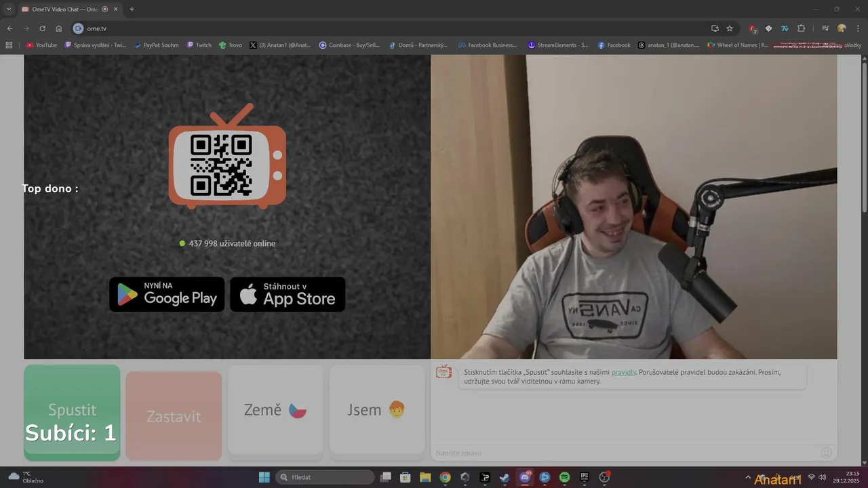Open the weather widget showing Oblačno
This screenshot has width=868, height=488.
(x=26, y=477)
